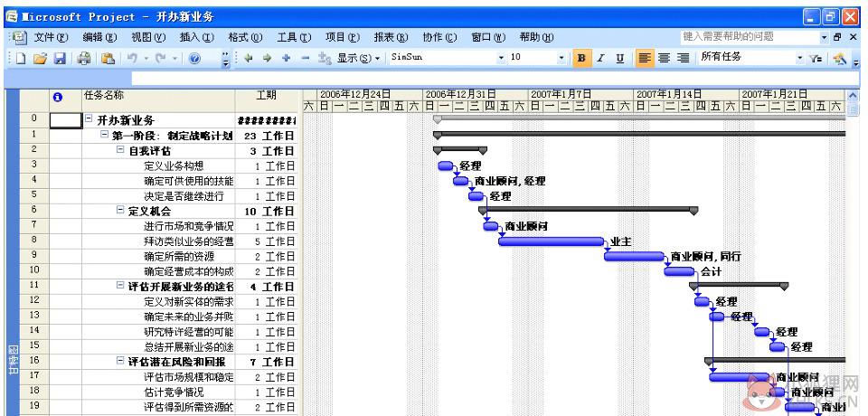
Task: Set center text alignment
Action: click(664, 58)
